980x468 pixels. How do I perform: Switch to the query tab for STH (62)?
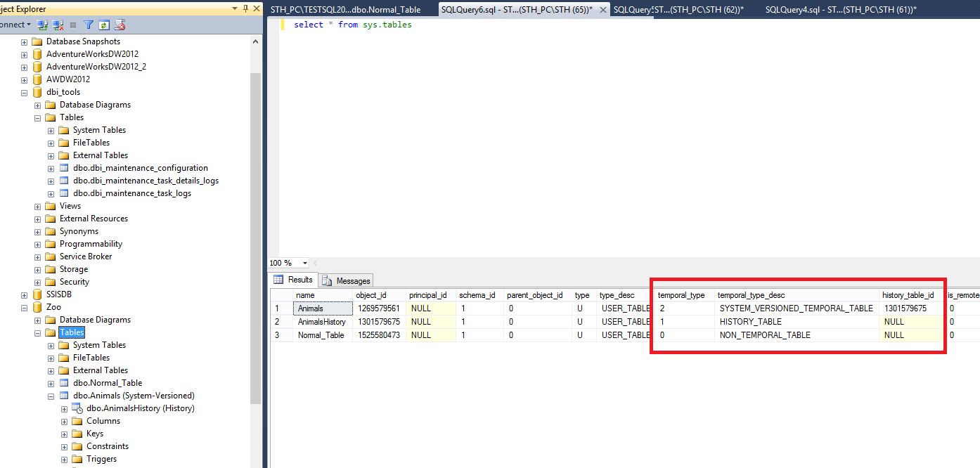678,9
